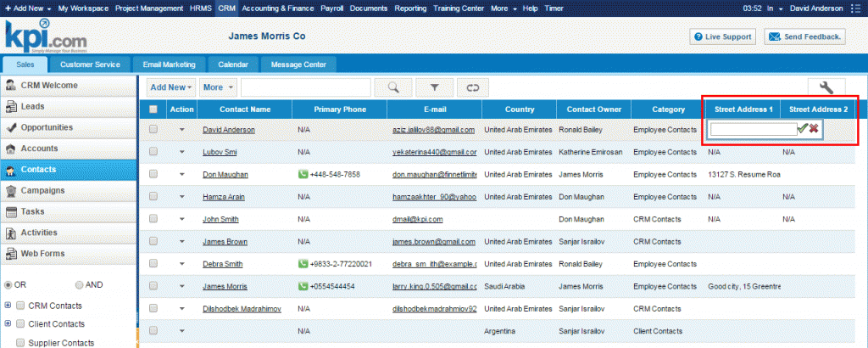Open Accounting & Finance top menu
Image resolution: width=868 pixels, height=348 pixels.
tap(278, 8)
